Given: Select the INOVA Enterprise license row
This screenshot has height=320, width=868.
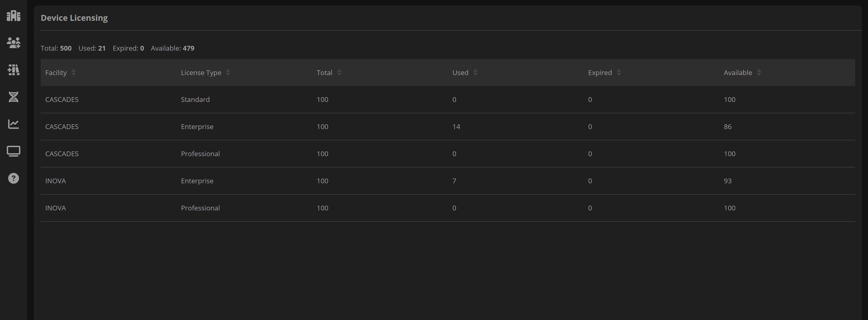Looking at the screenshot, I should click(x=447, y=181).
